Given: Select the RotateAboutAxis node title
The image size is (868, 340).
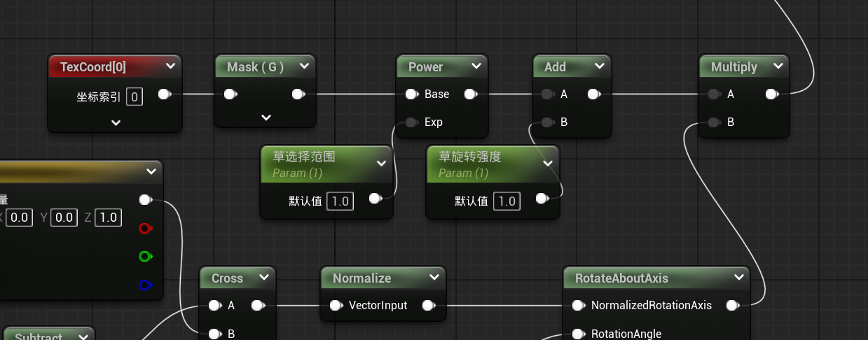Looking at the screenshot, I should pos(621,278).
